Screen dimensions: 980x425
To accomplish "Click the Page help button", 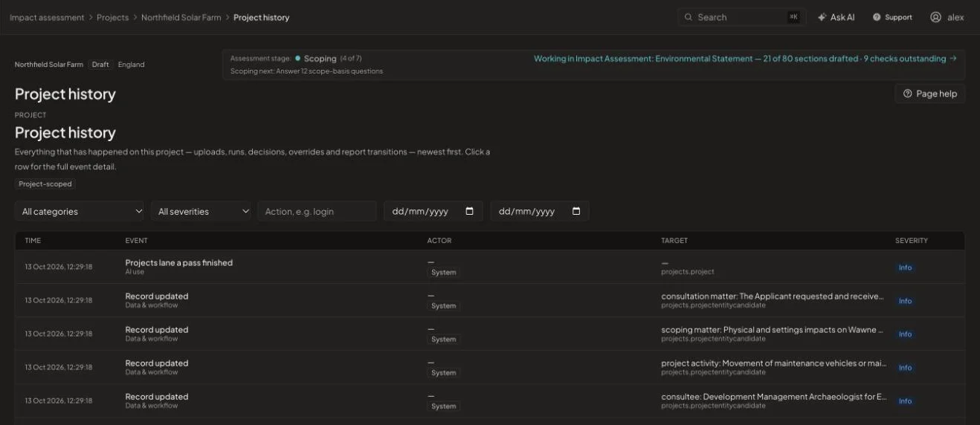I will click(x=929, y=94).
